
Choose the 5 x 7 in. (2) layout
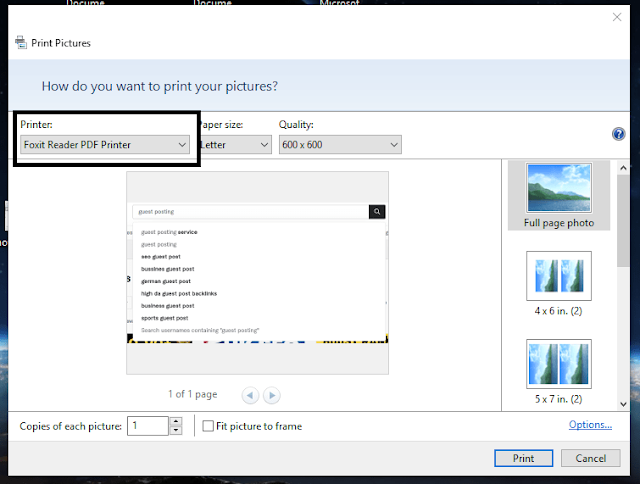[x=559, y=372]
